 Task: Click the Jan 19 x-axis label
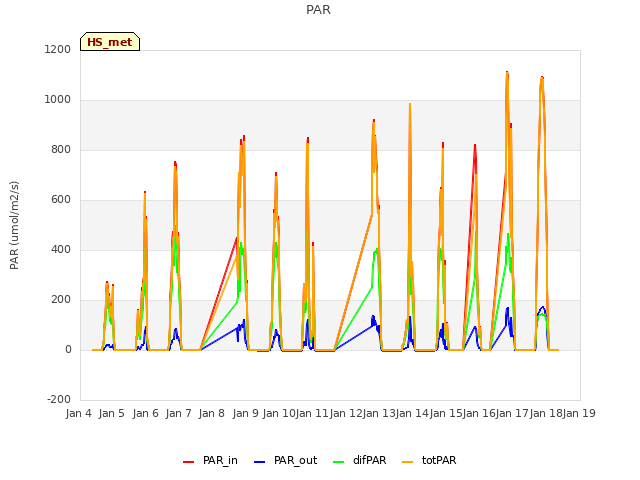pyautogui.click(x=579, y=413)
